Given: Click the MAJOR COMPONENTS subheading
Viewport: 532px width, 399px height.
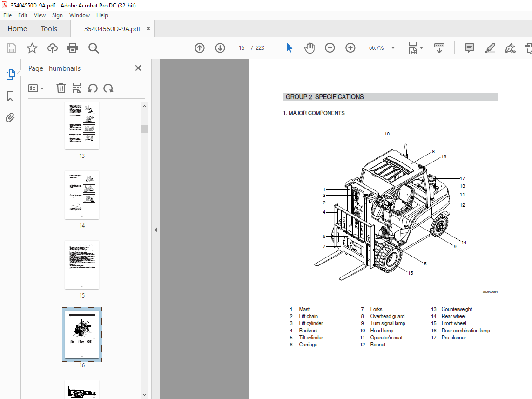Looking at the screenshot, I should pyautogui.click(x=314, y=113).
